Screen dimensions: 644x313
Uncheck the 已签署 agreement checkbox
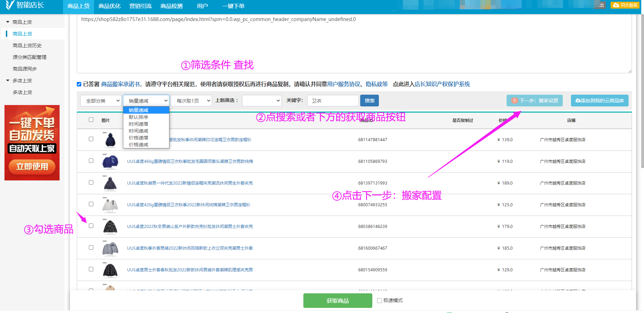[79, 84]
